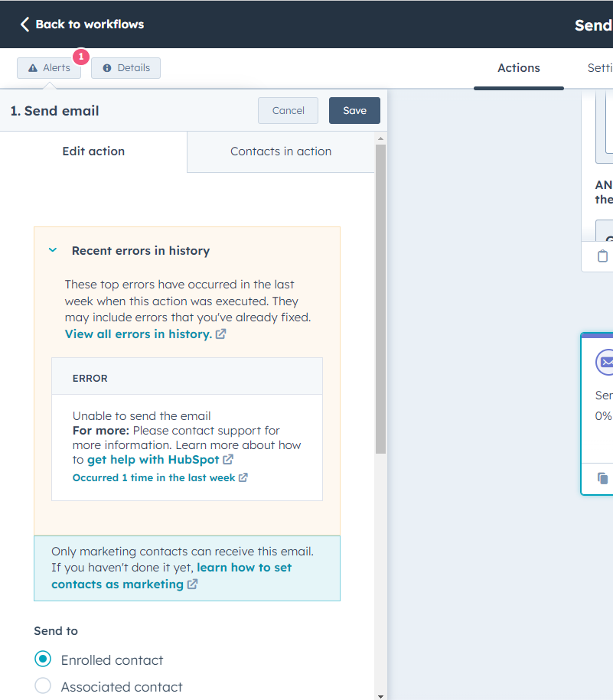Open the Contacts in action tab
This screenshot has height=700, width=613.
coord(280,151)
